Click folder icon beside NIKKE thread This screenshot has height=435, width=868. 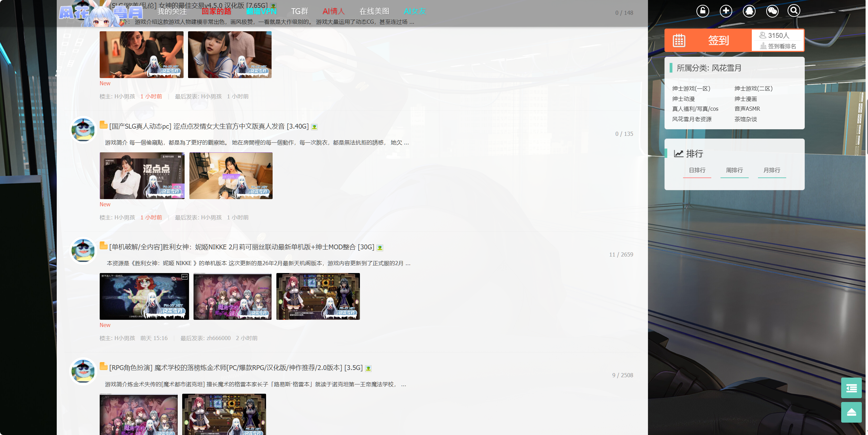pyautogui.click(x=103, y=246)
